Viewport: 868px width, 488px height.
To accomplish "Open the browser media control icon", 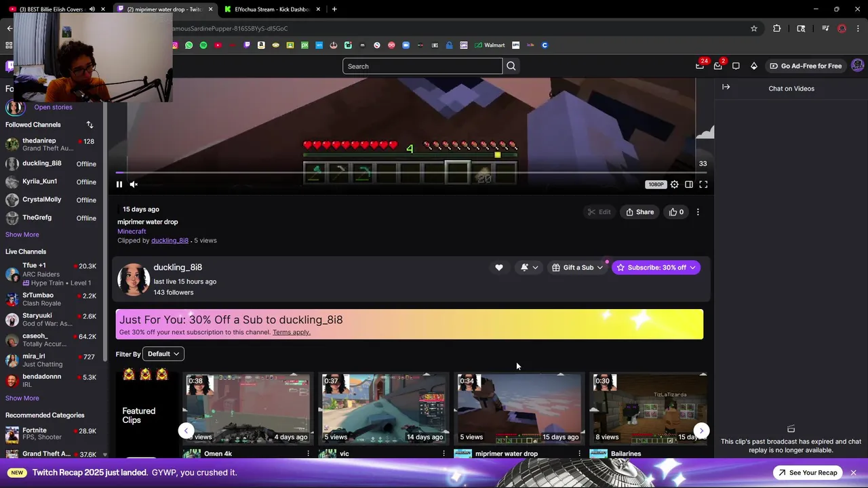I will coord(825,28).
